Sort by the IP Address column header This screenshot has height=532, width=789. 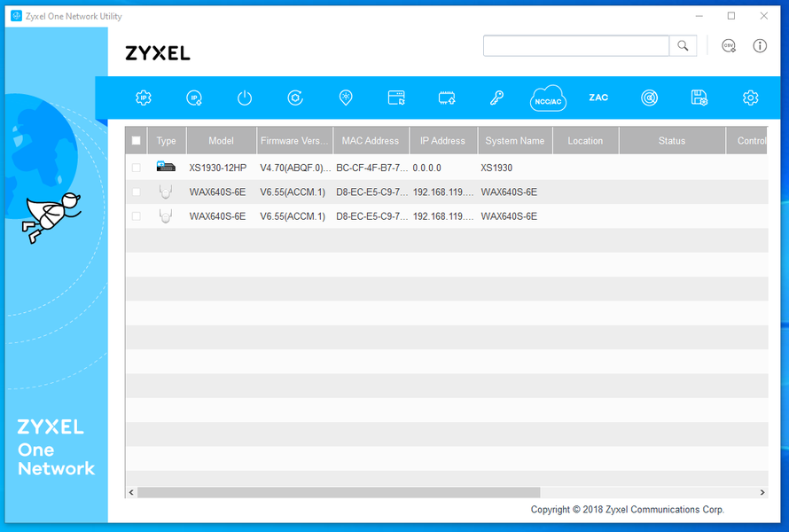[x=442, y=141]
